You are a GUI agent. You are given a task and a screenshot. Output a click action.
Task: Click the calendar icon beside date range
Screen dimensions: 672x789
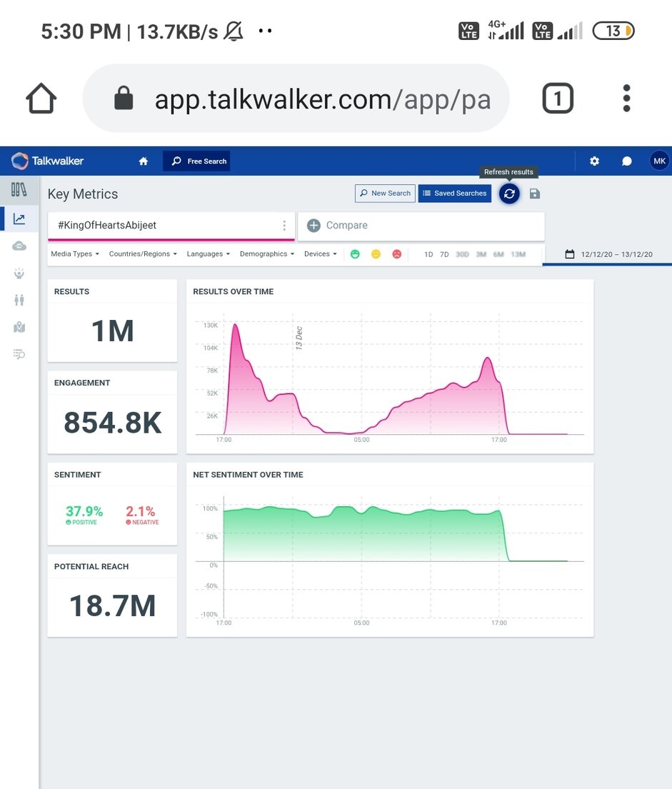pyautogui.click(x=569, y=254)
